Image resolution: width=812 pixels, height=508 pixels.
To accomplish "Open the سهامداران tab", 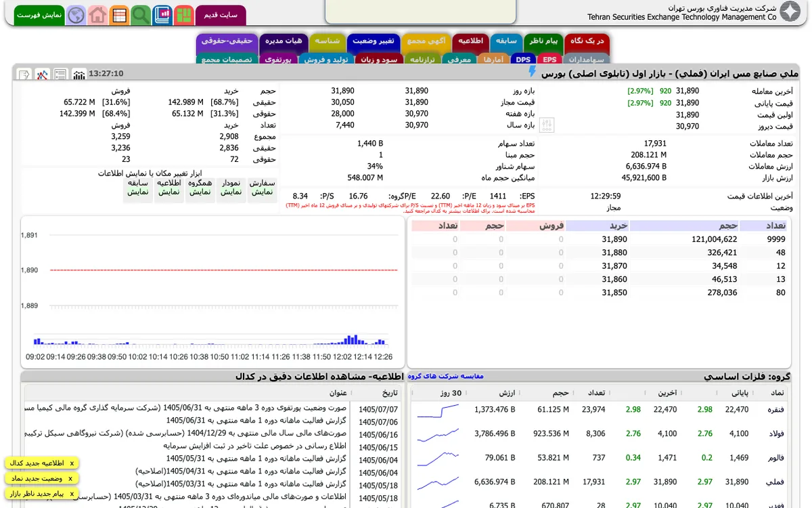I will [586, 60].
